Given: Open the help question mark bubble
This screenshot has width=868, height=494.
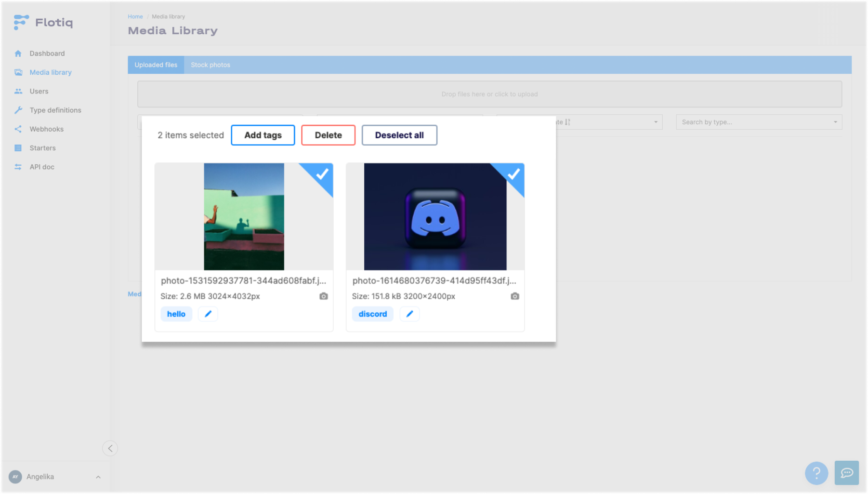Looking at the screenshot, I should click(816, 473).
